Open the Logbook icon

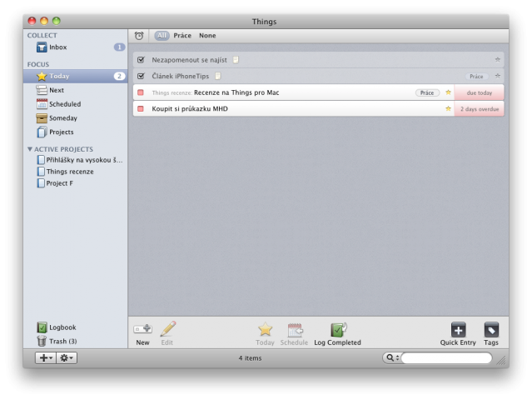pos(42,327)
